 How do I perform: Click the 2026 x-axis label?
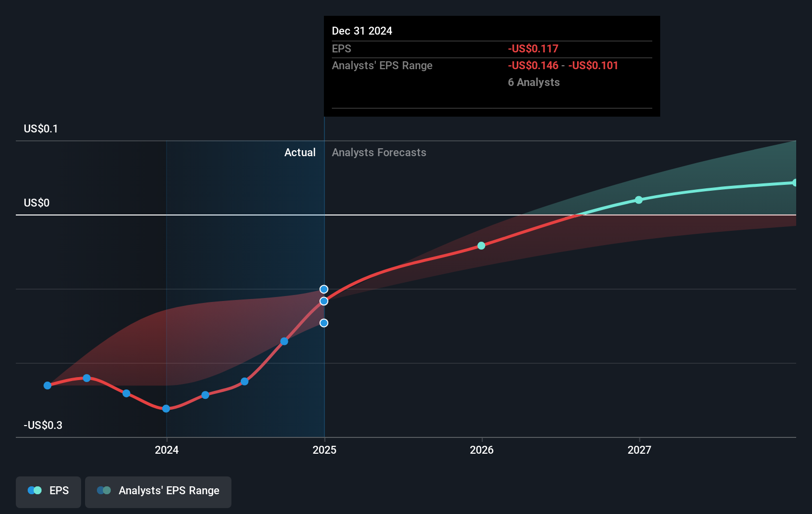coord(482,450)
